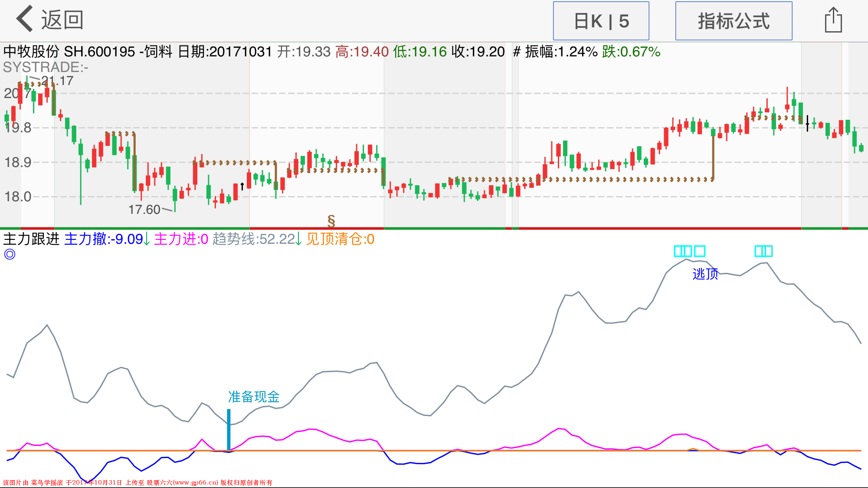
Task: Select the 中牧股份 SH.600195 stock title
Action: click(x=69, y=52)
